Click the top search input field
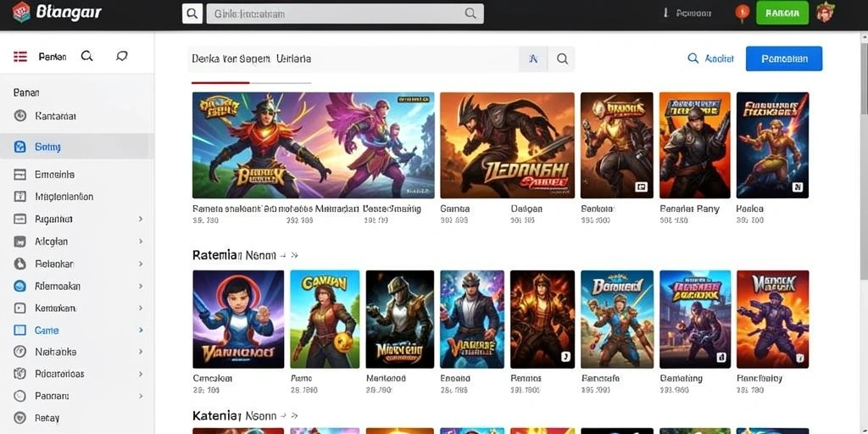The image size is (868, 434). 345,14
